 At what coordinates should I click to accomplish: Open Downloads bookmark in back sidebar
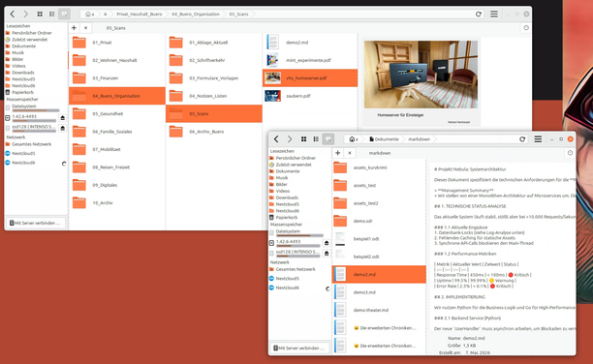coord(22,73)
